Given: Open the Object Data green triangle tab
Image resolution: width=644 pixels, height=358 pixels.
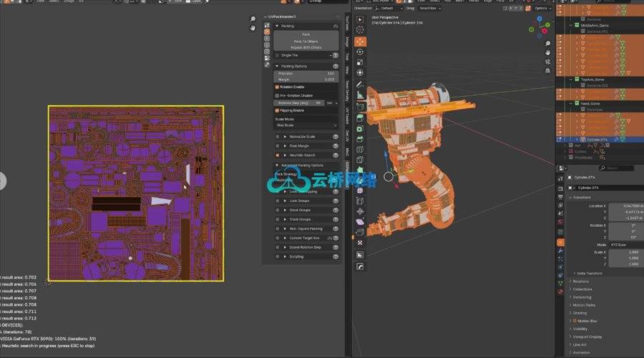Looking at the screenshot, I should [x=560, y=283].
